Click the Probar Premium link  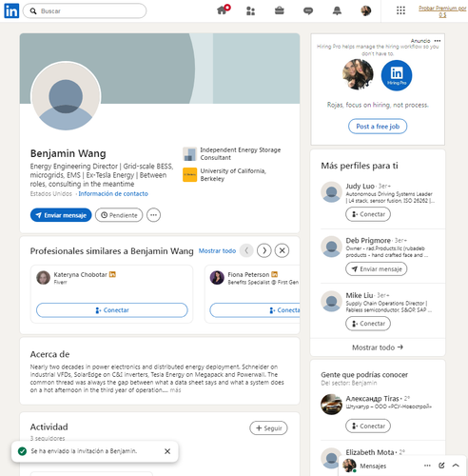pyautogui.click(x=442, y=11)
